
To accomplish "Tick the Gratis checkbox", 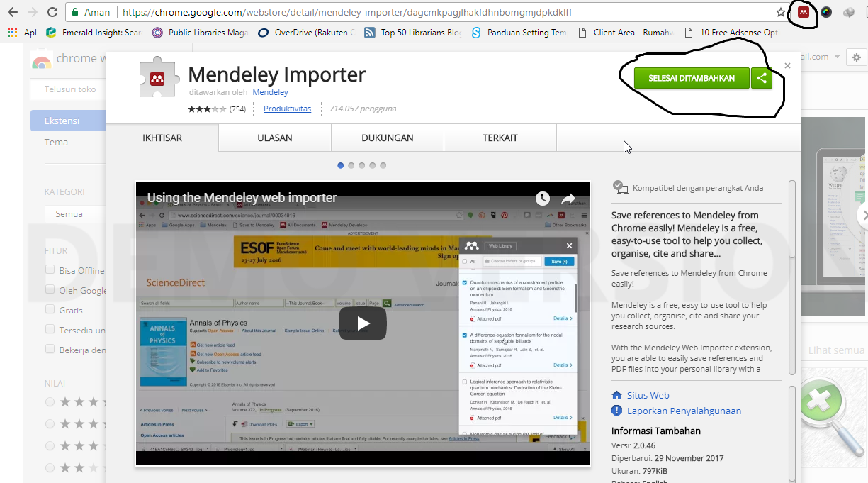I will click(x=50, y=310).
